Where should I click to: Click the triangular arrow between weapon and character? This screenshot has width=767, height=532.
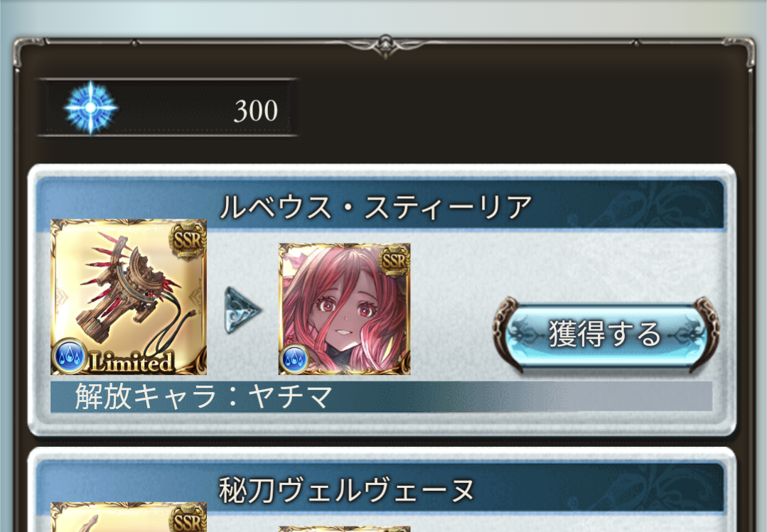coord(242,310)
